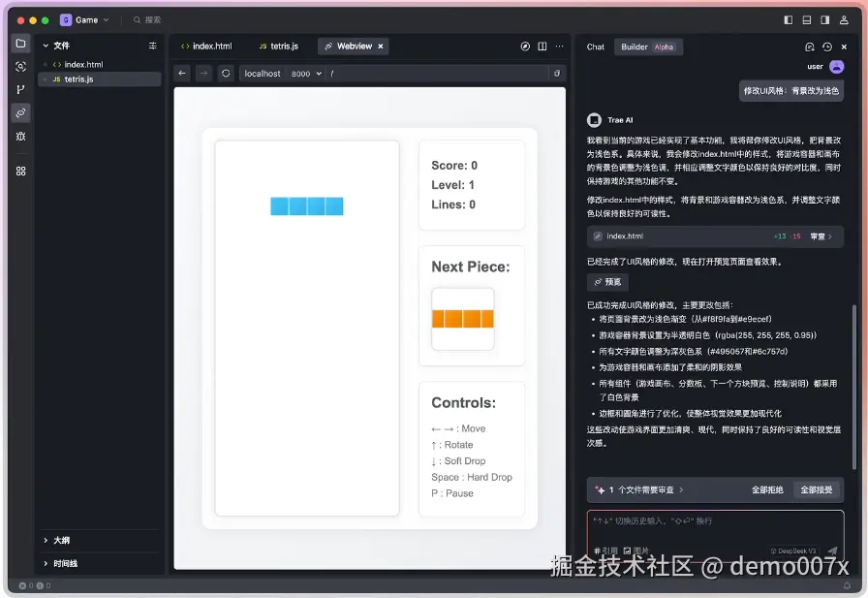
Task: Click the orange next piece preview
Action: point(463,319)
